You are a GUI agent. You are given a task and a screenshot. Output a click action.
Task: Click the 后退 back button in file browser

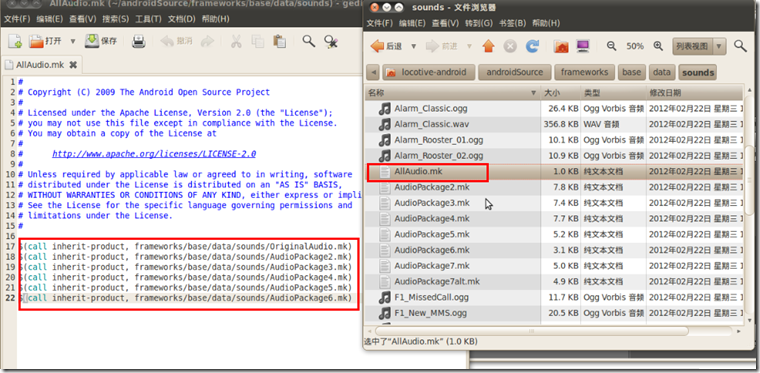pyautogui.click(x=386, y=46)
